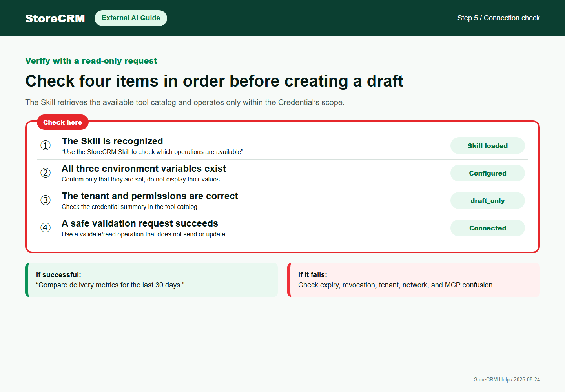The height and width of the screenshot is (392, 565).
Task: Click the 'Skill loaded' status pill
Action: coord(487,146)
